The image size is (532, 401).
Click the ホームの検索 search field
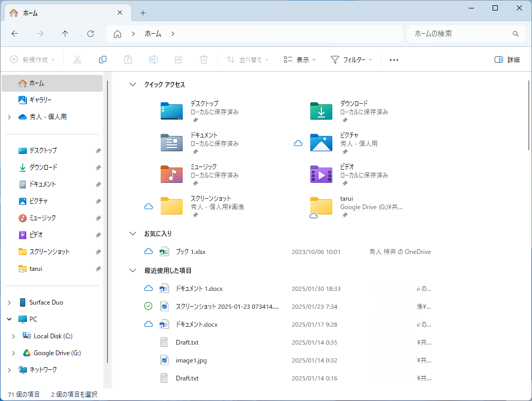(x=461, y=34)
